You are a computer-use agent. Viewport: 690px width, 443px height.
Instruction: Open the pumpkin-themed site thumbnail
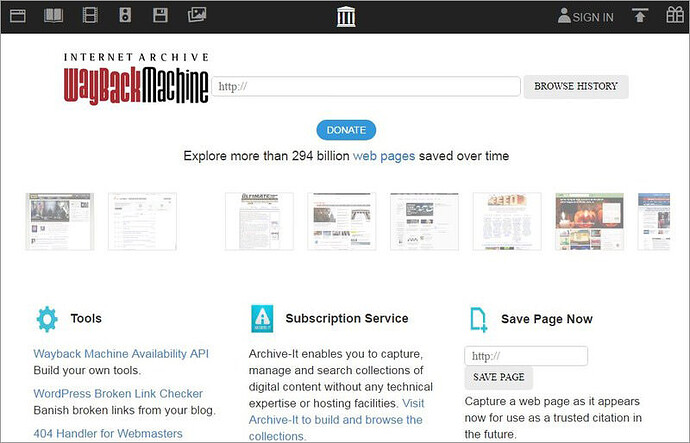(x=589, y=221)
